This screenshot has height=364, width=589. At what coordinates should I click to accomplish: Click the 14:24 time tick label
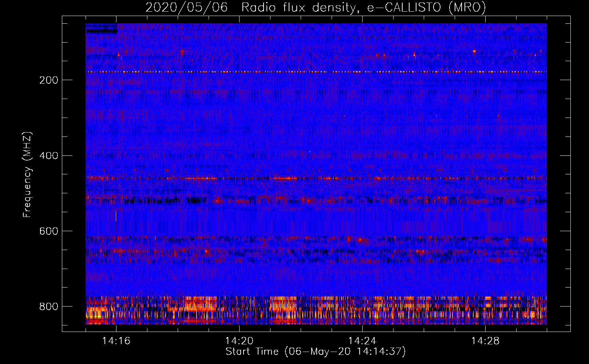[362, 341]
